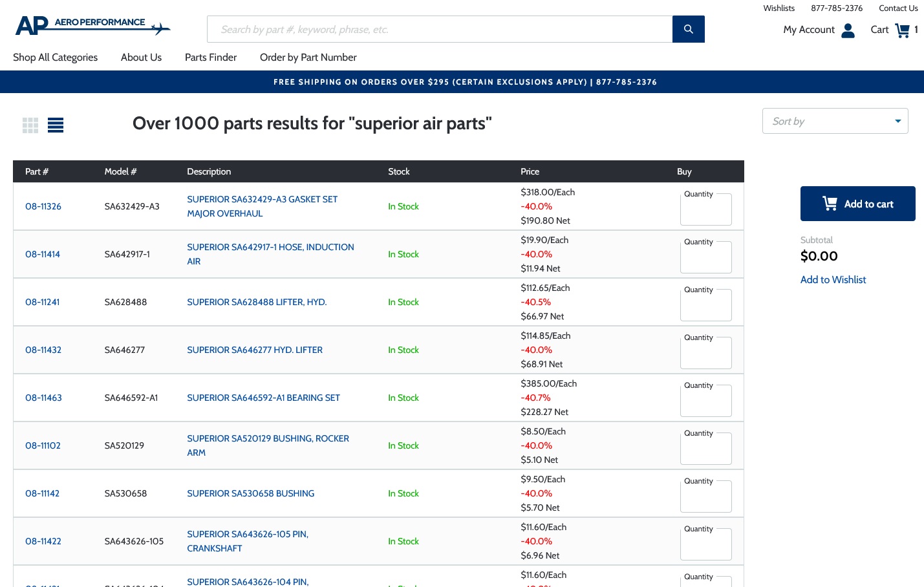Click the Price column header
Image resolution: width=924 pixels, height=587 pixels.
click(x=530, y=172)
